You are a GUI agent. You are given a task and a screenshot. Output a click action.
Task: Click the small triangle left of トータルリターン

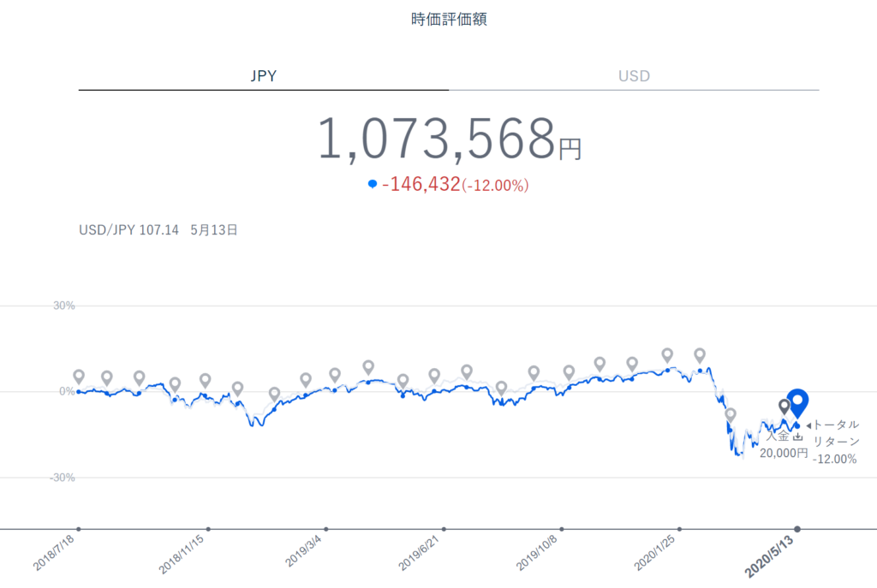point(808,425)
